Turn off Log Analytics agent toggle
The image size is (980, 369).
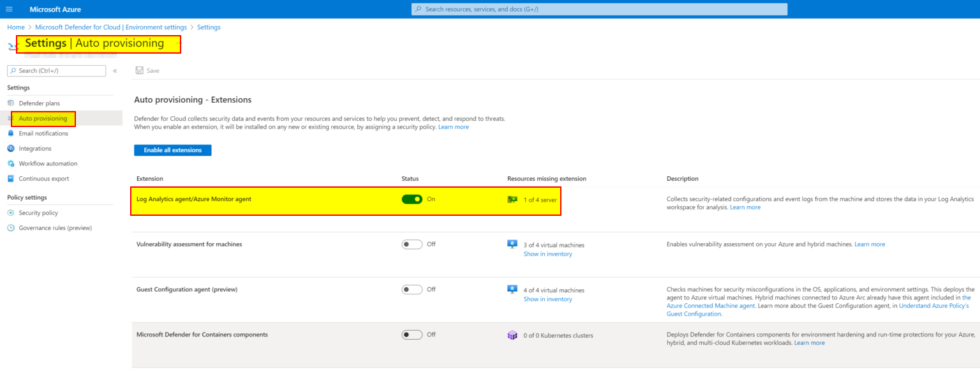tap(412, 199)
